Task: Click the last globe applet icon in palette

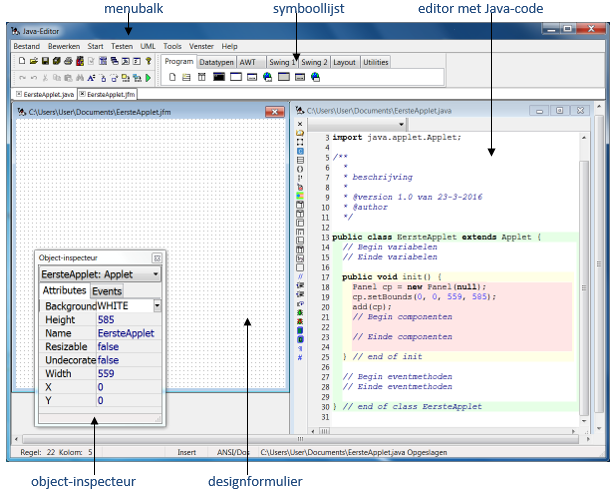Action: [315, 77]
